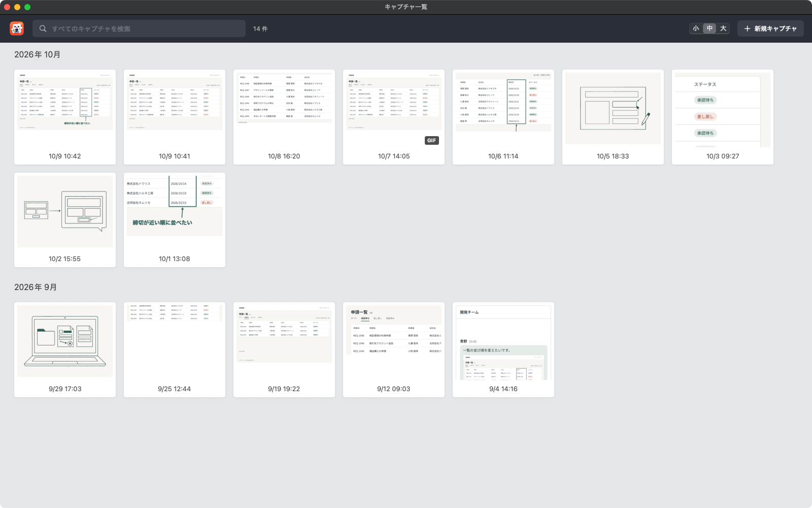Focus the capture search field
Image resolution: width=812 pixels, height=508 pixels.
click(139, 28)
